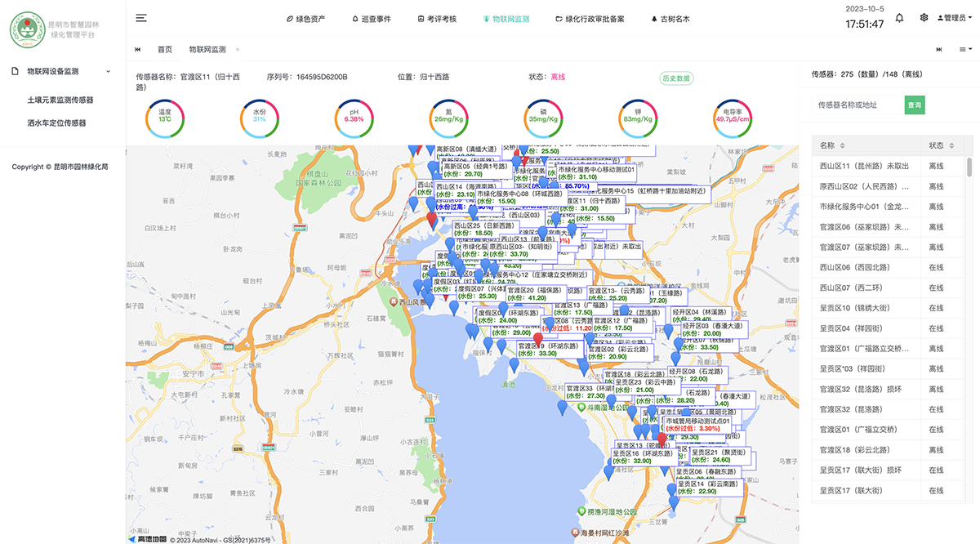Open the 管理员 user dropdown
The width and height of the screenshot is (980, 544).
click(954, 18)
